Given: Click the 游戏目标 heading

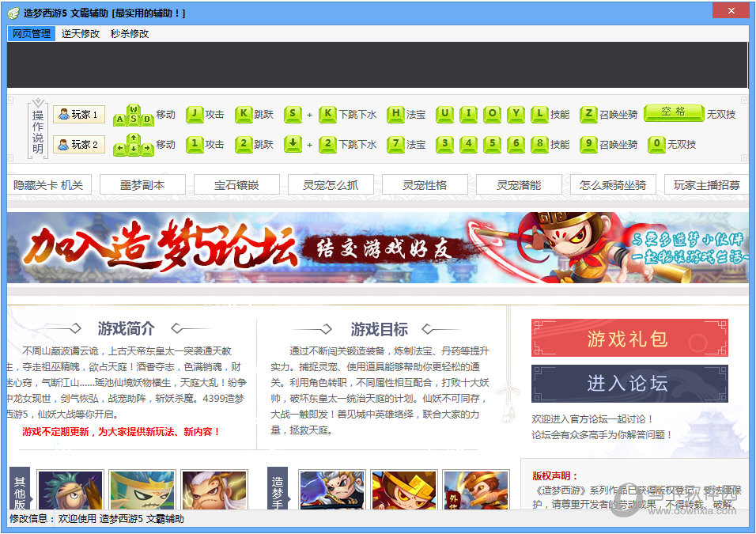Looking at the screenshot, I should tap(379, 329).
